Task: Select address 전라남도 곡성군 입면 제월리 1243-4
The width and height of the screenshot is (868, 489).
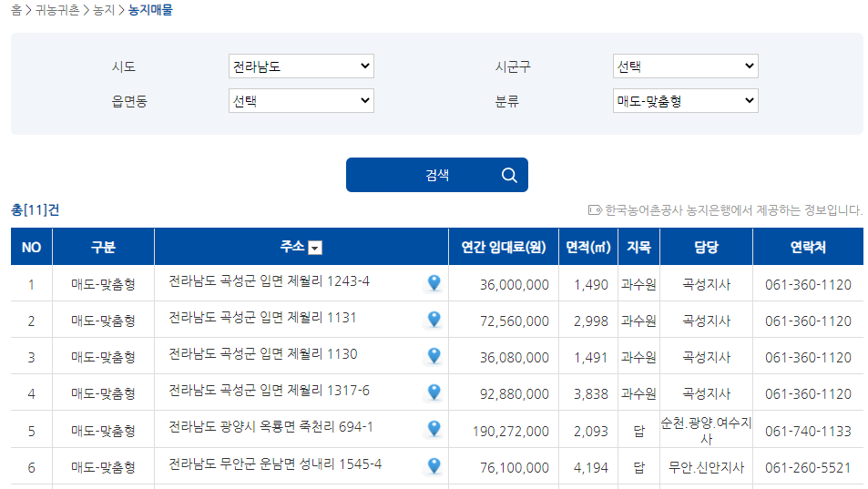Action: [x=269, y=281]
